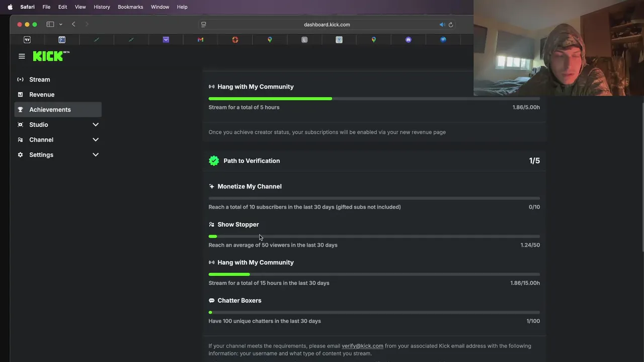This screenshot has width=644, height=362.
Task: Click the green verification badge icon
Action: tap(214, 160)
